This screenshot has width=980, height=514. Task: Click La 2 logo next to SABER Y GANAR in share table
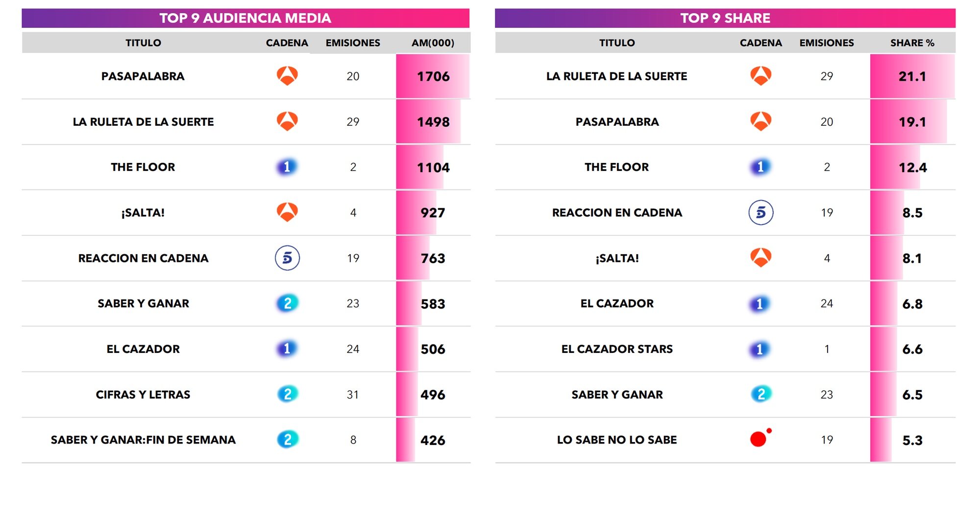click(x=761, y=394)
